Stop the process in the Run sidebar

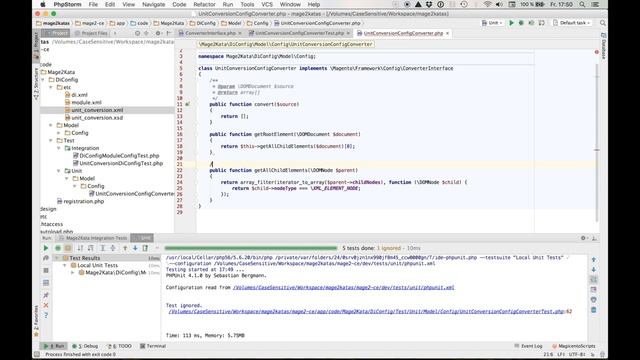pyautogui.click(x=46, y=271)
